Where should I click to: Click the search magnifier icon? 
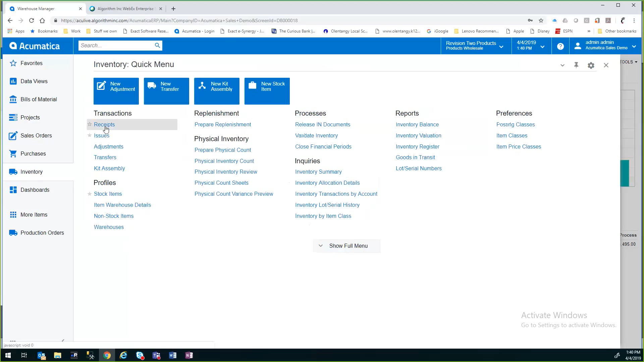point(157,46)
